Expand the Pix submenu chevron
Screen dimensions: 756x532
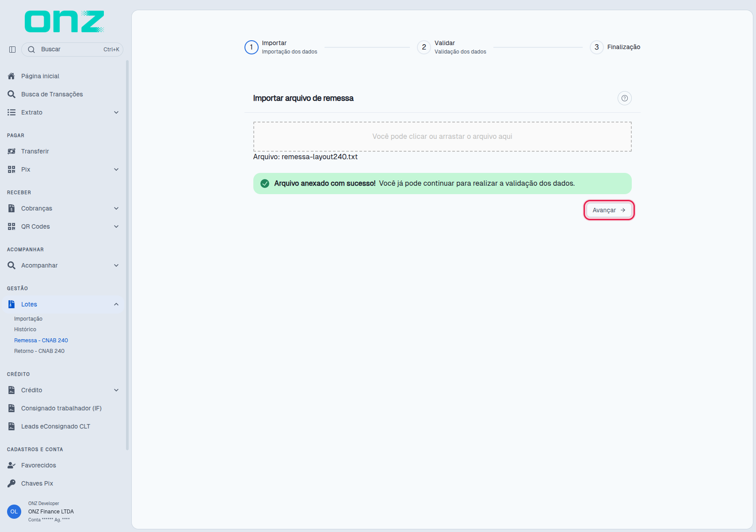[x=116, y=169]
